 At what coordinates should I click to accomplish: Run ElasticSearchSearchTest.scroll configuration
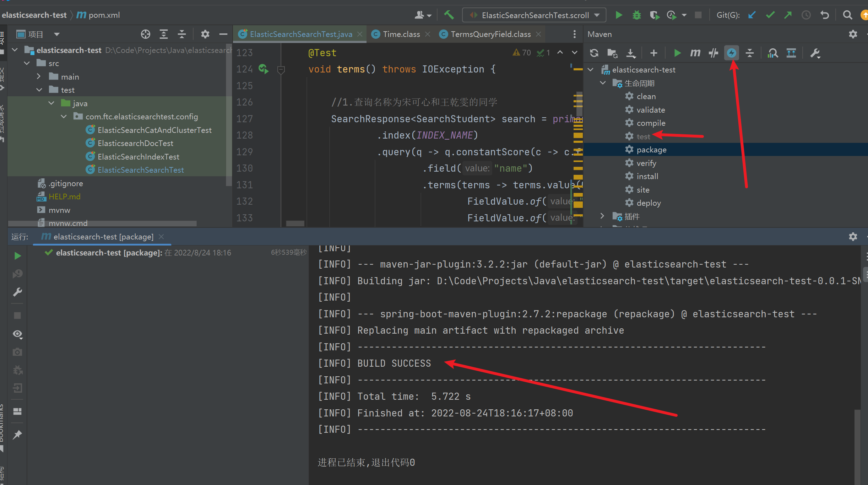[619, 15]
